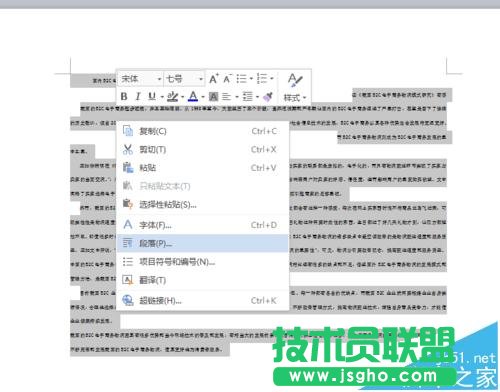Open 项目符号和编号(N)... entry
The image size is (500, 392).
click(x=203, y=262)
